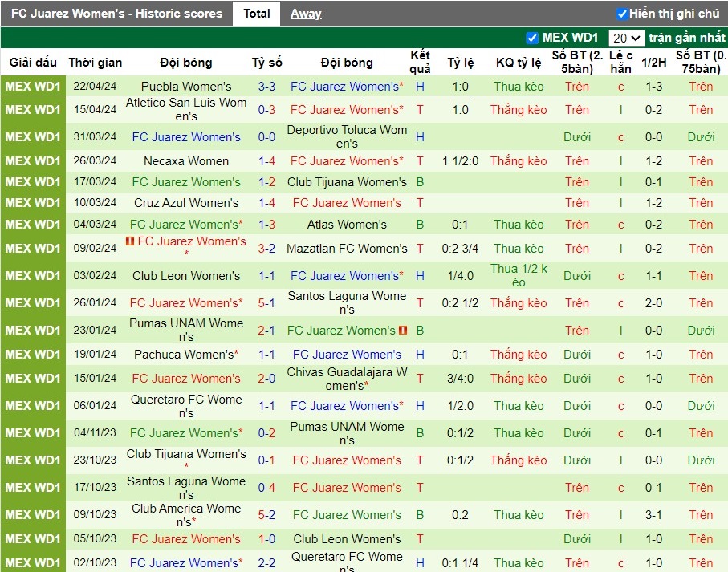
Task: Open Atlas Women's team link
Action: (347, 225)
